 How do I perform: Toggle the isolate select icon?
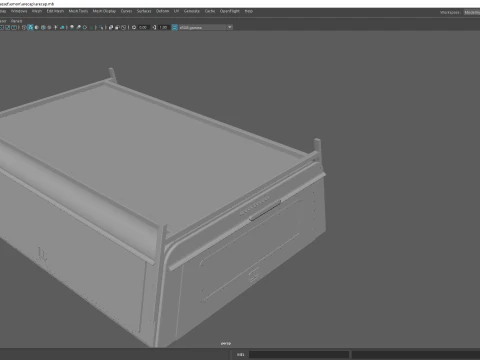pos(101,27)
